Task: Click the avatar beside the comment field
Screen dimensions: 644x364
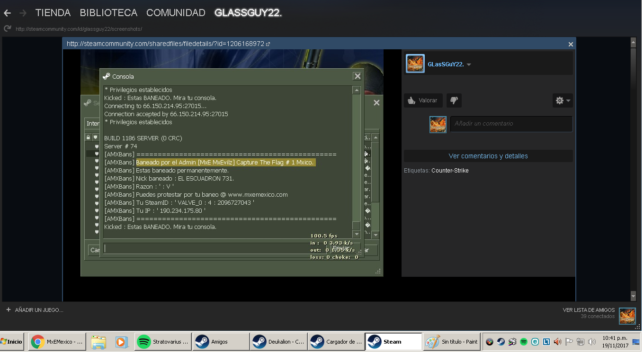Action: click(x=438, y=124)
